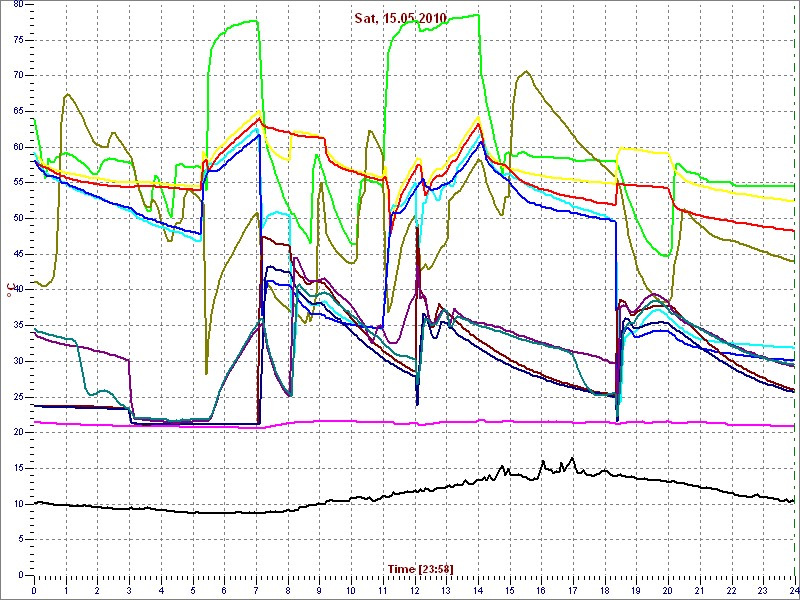The image size is (800, 600).
Task: Click the hour 23 label on the time axis
Action: click(762, 590)
